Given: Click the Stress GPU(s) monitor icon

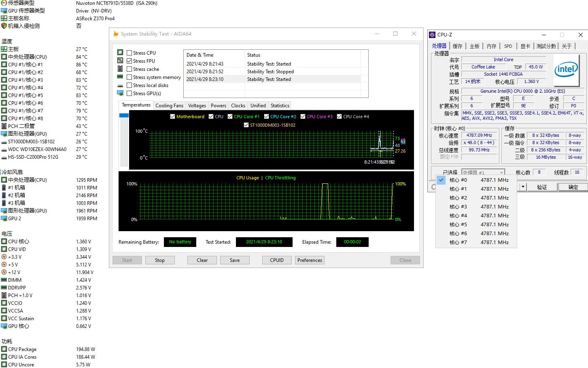Looking at the screenshot, I should (x=120, y=93).
